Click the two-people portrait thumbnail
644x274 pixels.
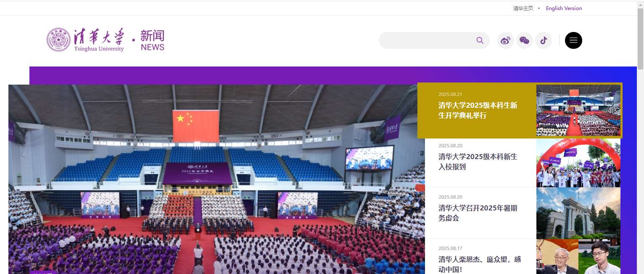578,257
